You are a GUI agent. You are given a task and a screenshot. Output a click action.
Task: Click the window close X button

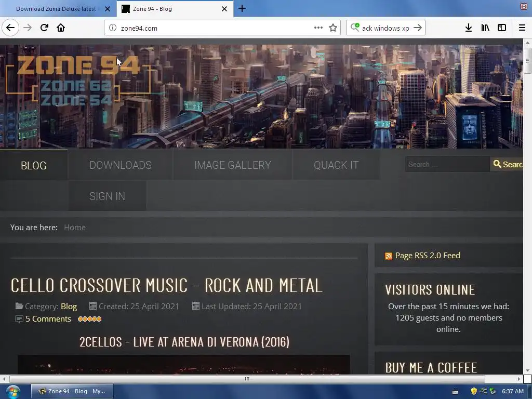click(x=524, y=6)
